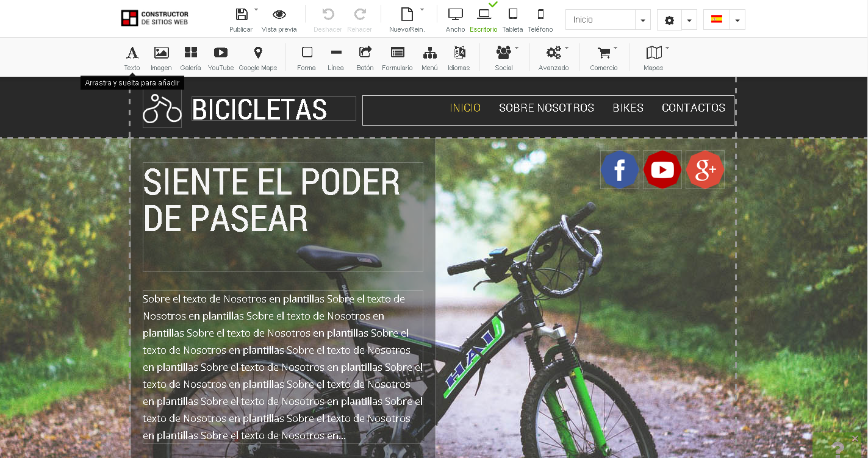Click the Nuevo/Rein. page icon
The height and width of the screenshot is (458, 868).
point(407,15)
